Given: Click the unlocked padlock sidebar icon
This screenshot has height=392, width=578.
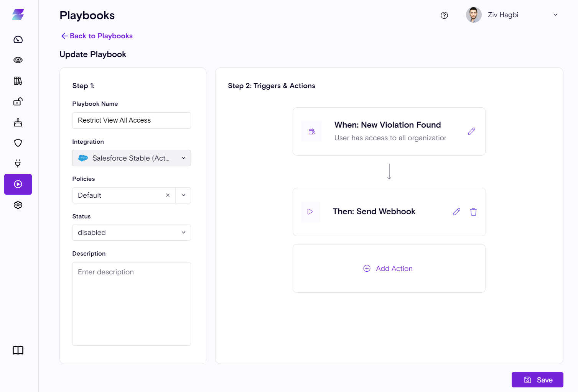Looking at the screenshot, I should tap(18, 102).
